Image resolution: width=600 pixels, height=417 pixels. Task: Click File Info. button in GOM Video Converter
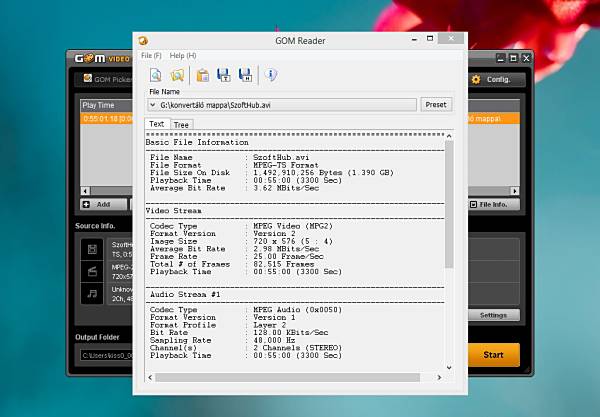(x=494, y=205)
